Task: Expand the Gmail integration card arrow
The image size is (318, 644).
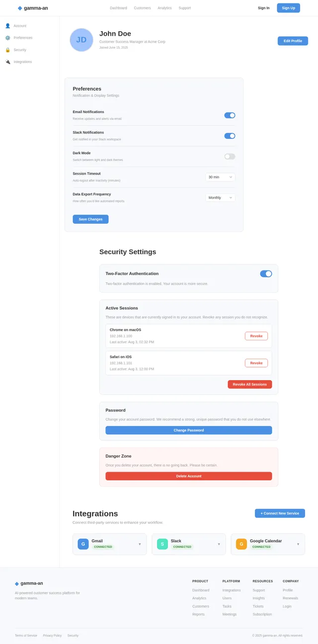Action: coord(140,544)
